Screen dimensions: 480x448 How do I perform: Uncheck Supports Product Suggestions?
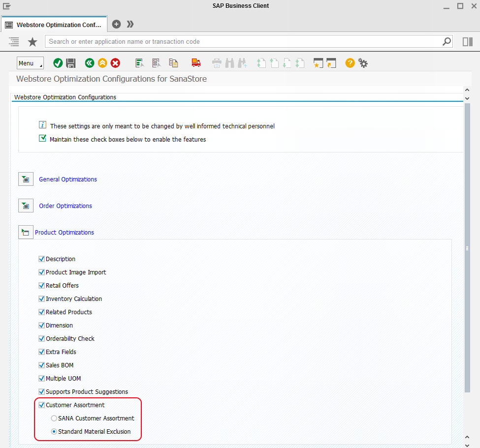pos(42,392)
